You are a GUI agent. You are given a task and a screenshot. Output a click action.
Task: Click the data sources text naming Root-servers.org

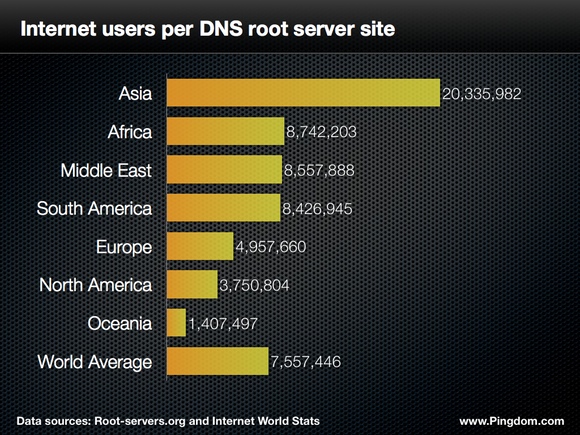coord(168,421)
